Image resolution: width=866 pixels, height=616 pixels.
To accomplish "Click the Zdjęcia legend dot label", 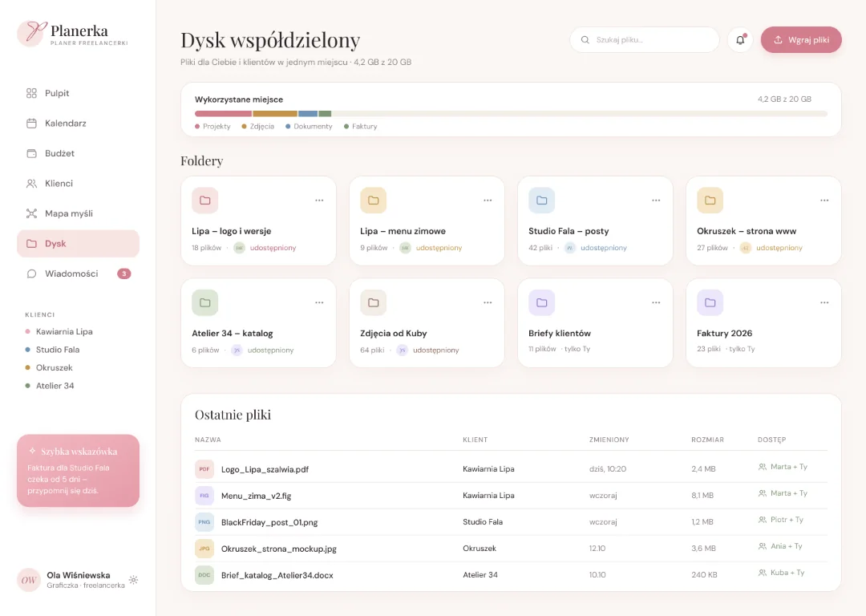I will tap(257, 127).
